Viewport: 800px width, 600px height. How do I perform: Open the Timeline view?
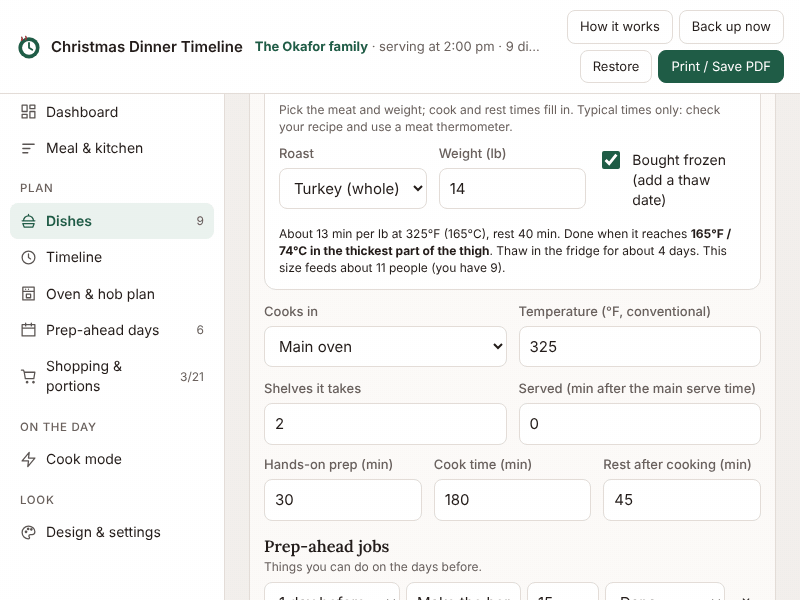point(112,257)
